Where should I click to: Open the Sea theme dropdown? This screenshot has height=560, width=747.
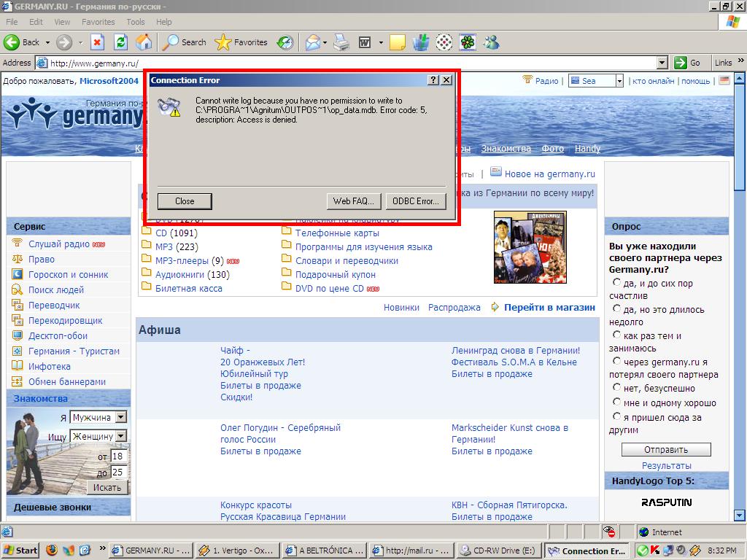(619, 81)
